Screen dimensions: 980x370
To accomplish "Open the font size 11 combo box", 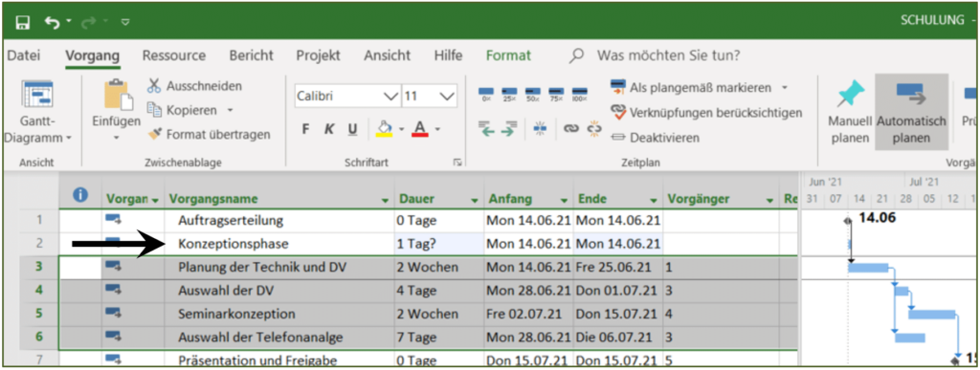I will [x=430, y=97].
